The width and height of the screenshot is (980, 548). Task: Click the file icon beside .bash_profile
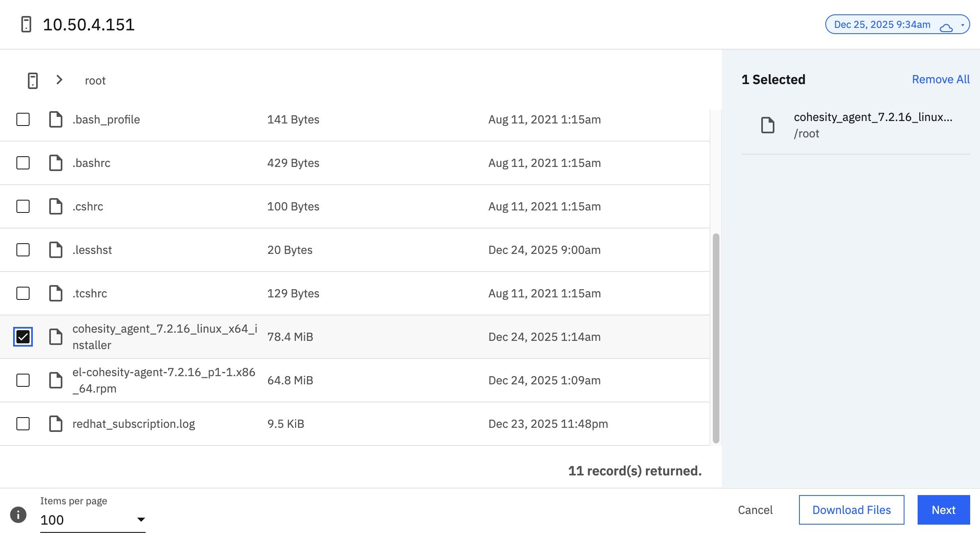(x=55, y=119)
